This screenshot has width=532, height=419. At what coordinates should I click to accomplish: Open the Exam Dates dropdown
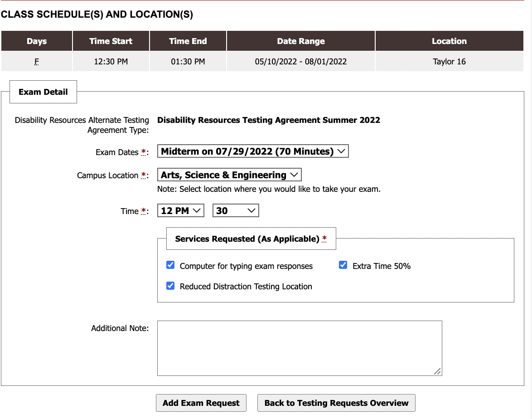(253, 151)
